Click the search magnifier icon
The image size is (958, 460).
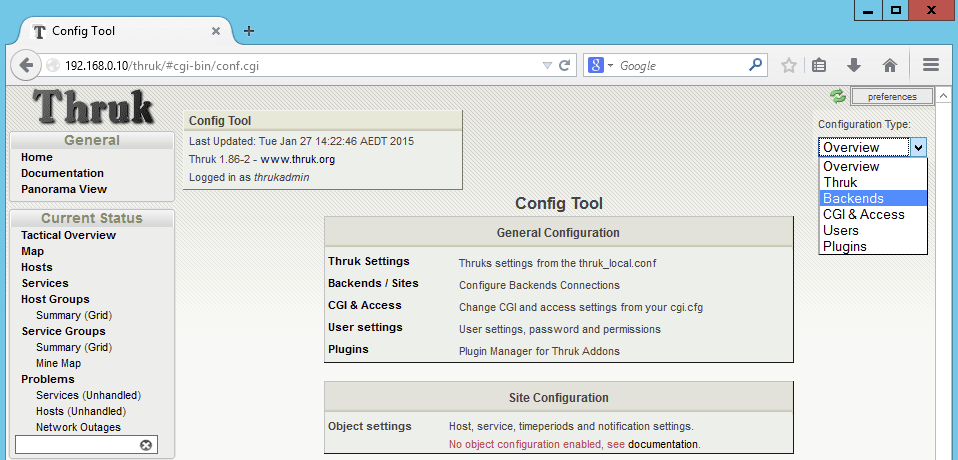(756, 64)
